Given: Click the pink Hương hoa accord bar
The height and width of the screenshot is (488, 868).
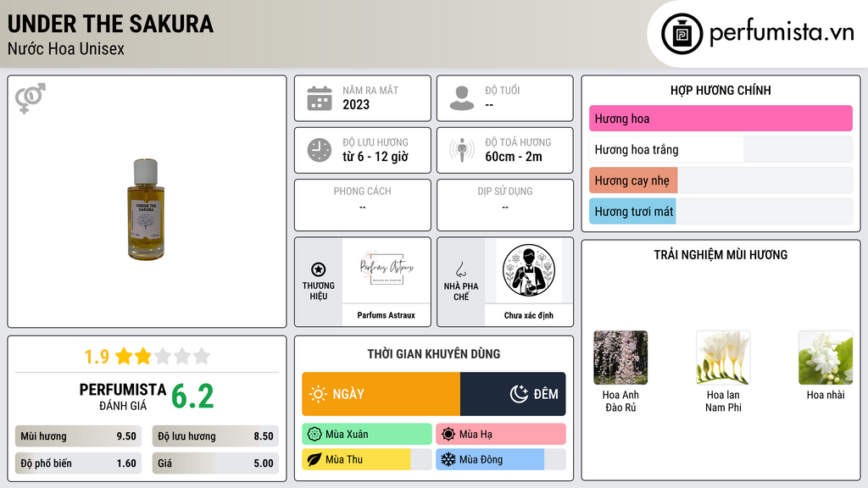Looking at the screenshot, I should tap(721, 119).
